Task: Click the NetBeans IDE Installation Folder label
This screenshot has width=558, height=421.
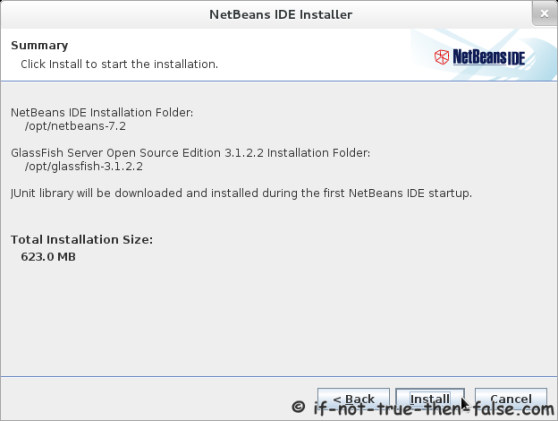Action: [102, 113]
